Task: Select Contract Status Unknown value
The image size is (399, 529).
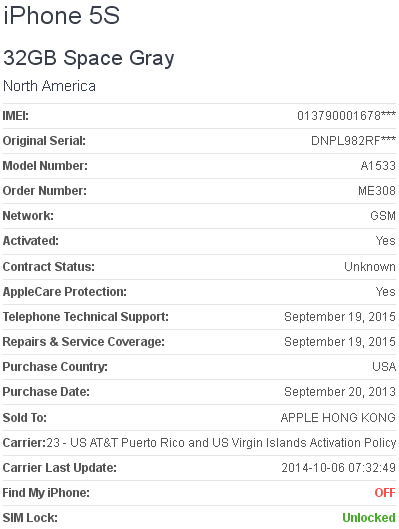Action: 370,267
